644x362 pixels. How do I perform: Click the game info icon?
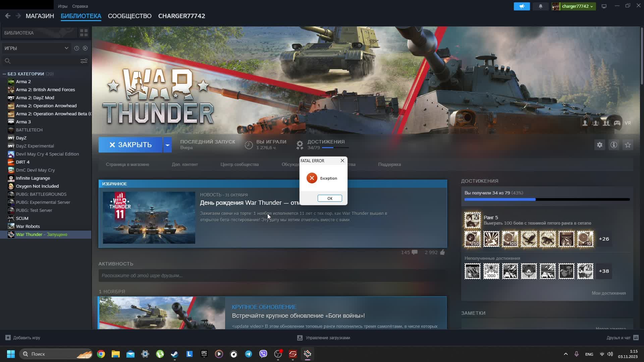613,145
